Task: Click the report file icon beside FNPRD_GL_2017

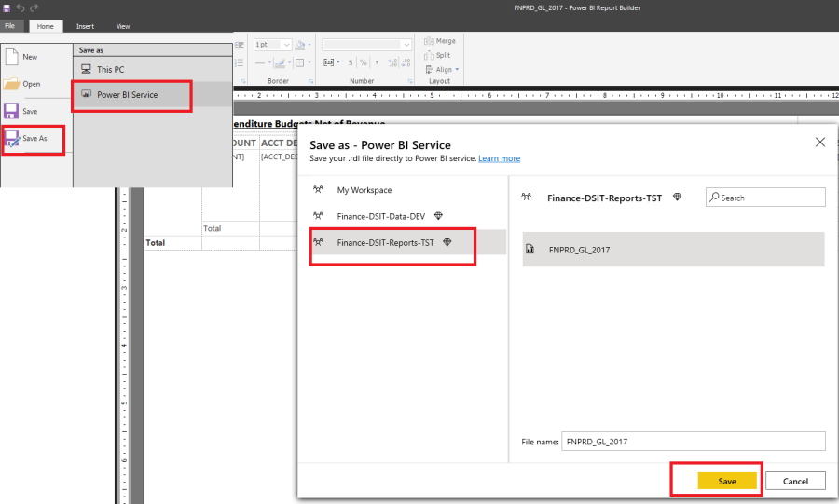Action: [530, 249]
